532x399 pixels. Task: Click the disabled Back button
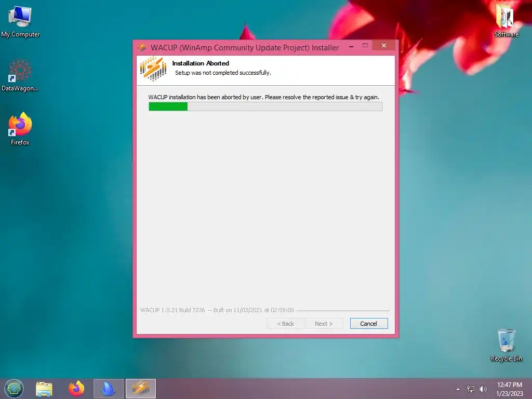pyautogui.click(x=285, y=323)
